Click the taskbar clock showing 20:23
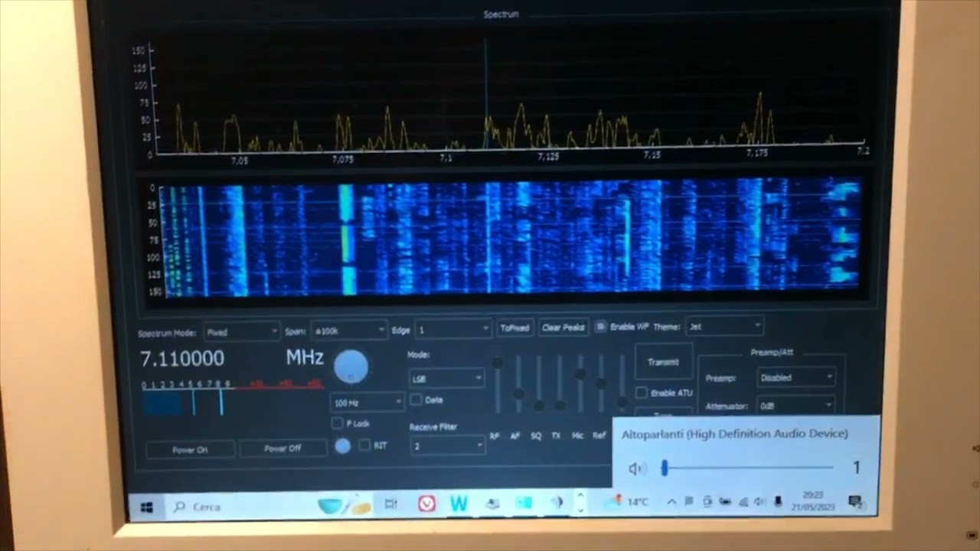This screenshot has height=551, width=980. 813,501
